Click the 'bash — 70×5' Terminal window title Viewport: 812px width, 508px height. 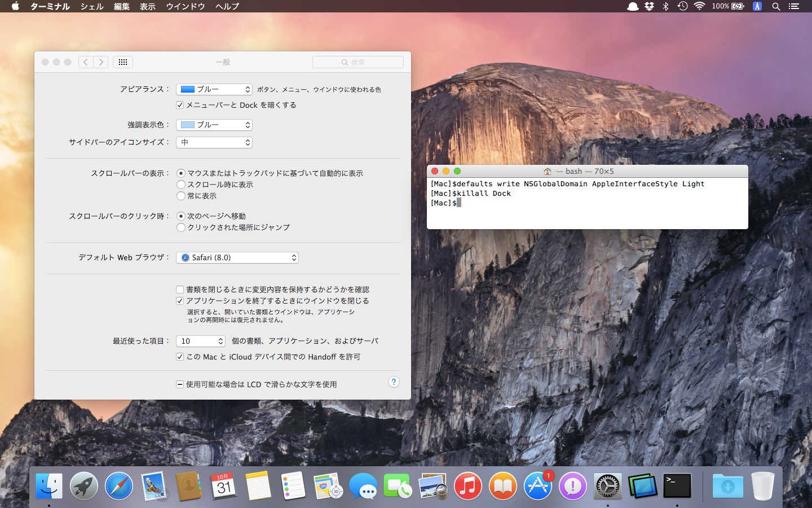pyautogui.click(x=590, y=171)
